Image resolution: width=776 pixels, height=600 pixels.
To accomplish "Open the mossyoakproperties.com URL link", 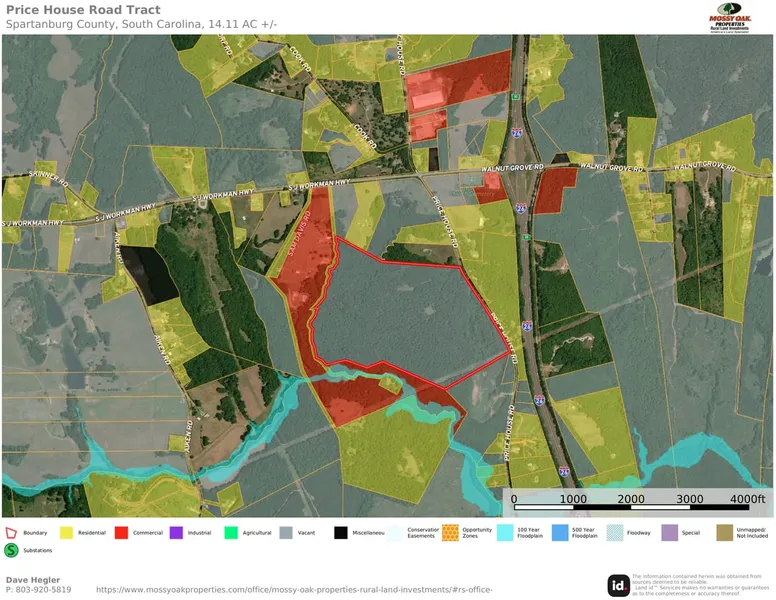I will pyautogui.click(x=294, y=589).
